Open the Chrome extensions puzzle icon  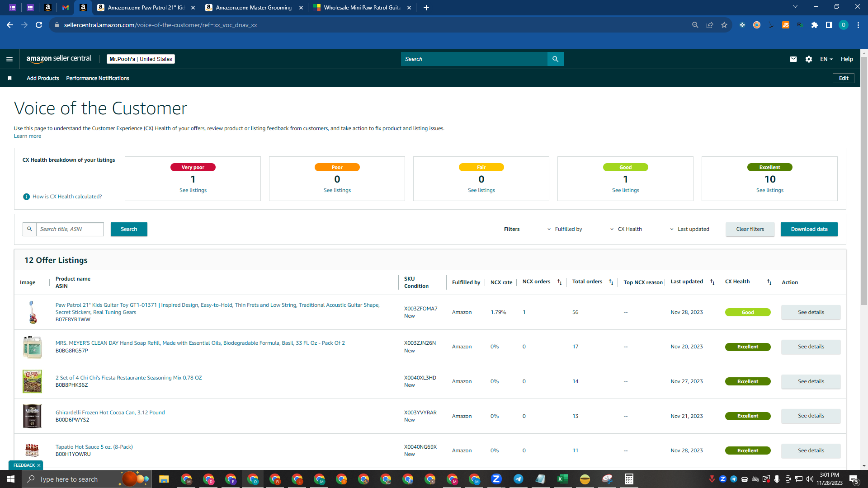coord(815,25)
